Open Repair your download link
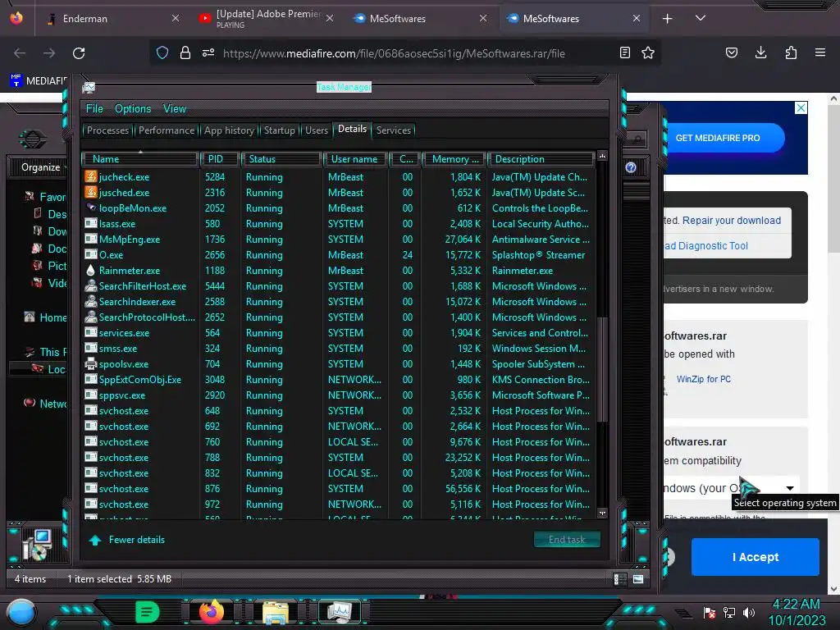This screenshot has height=630, width=840. click(731, 220)
